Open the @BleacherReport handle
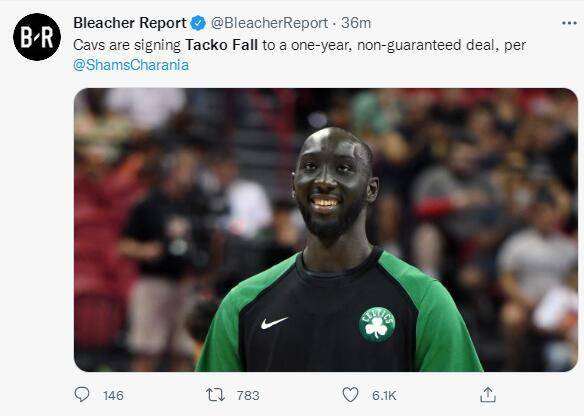 pos(269,23)
